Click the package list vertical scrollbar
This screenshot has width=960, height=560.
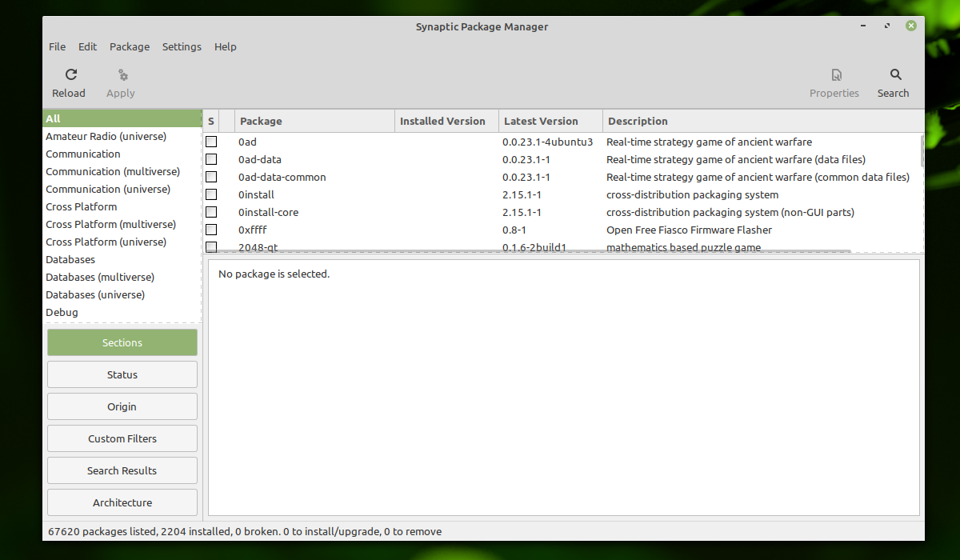(922, 150)
